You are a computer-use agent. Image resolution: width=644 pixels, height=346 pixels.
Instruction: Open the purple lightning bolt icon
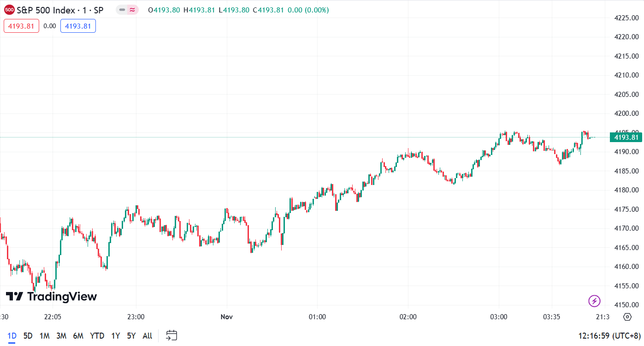594,301
